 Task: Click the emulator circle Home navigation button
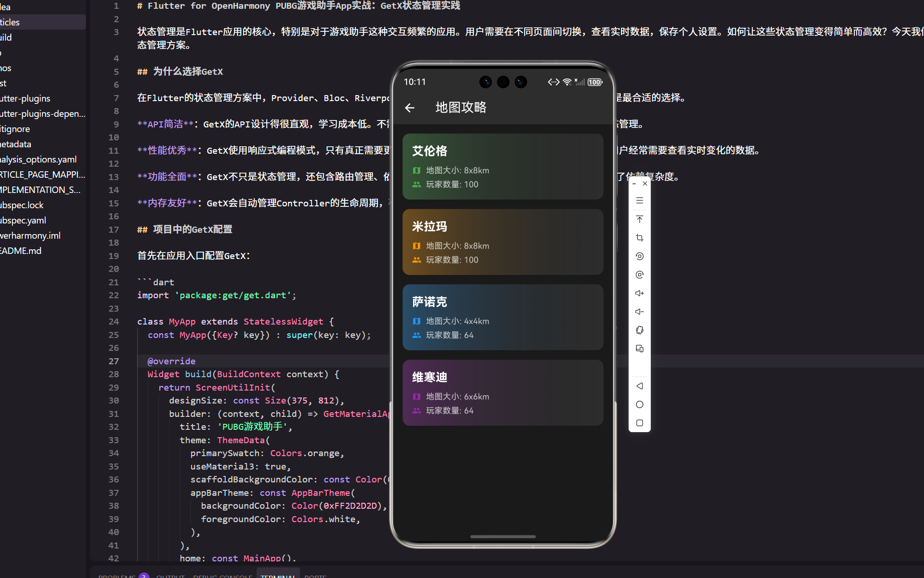point(639,404)
